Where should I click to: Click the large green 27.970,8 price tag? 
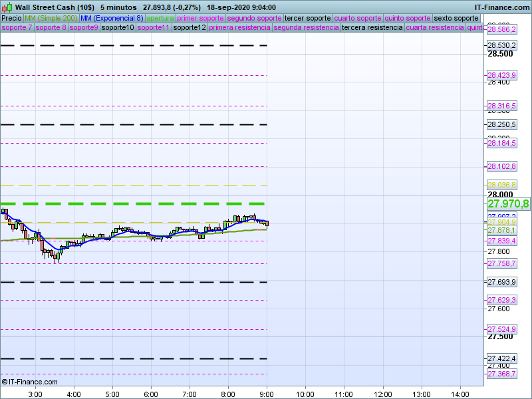pos(508,203)
